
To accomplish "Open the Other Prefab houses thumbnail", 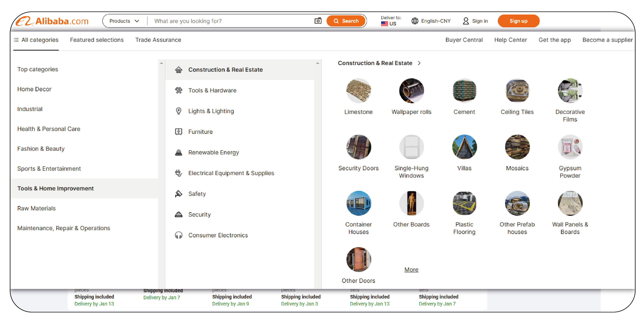I will (517, 203).
